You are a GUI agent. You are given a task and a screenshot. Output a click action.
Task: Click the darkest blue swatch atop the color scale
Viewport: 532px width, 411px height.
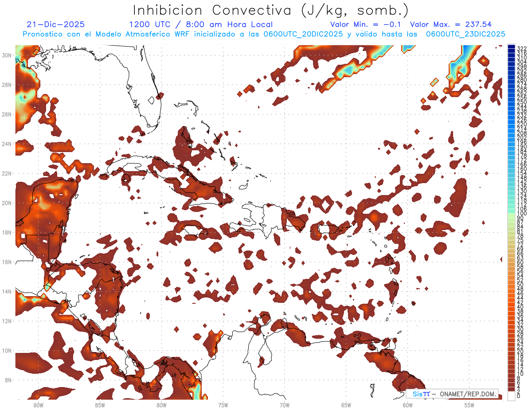click(x=512, y=47)
